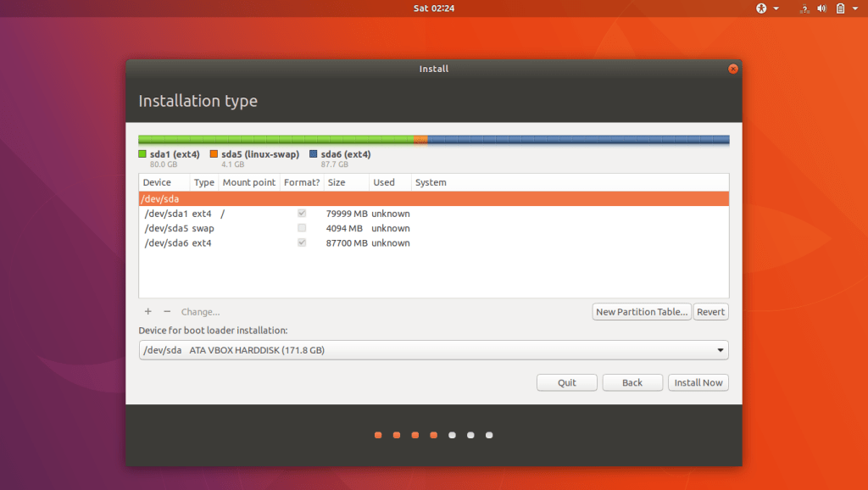Toggle Format checkbox for /dev/sda5 swap
Viewport: 868px width, 490px height.
pyautogui.click(x=302, y=228)
